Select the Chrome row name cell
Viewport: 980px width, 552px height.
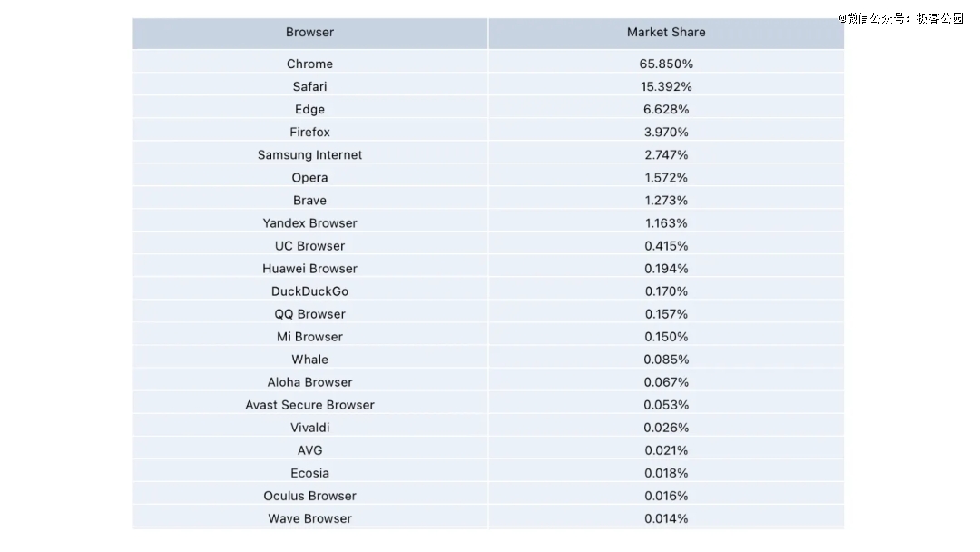(309, 64)
